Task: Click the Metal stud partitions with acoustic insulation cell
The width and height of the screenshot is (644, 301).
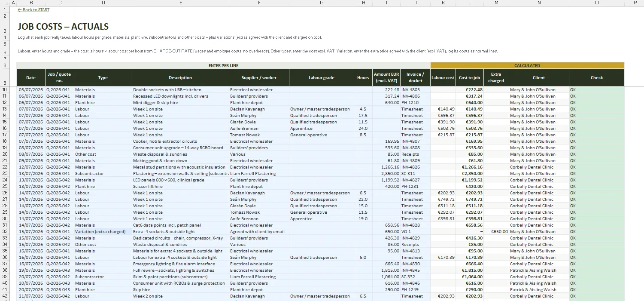Action: pos(180,167)
